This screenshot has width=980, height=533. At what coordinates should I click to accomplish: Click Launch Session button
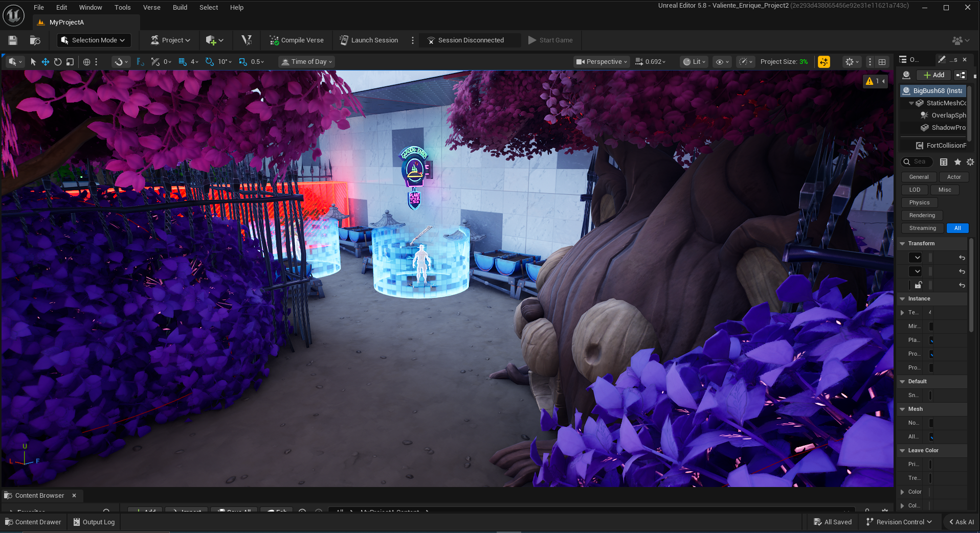369,40
